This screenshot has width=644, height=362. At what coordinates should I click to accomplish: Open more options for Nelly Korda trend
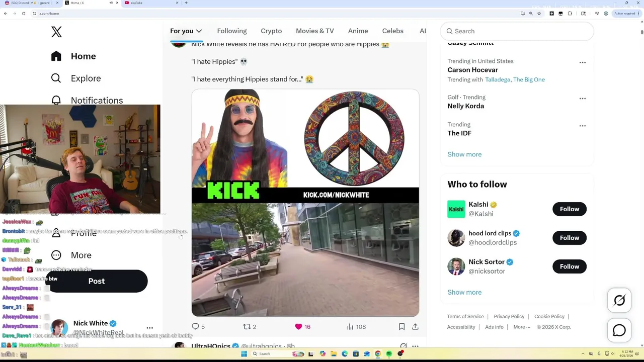coord(583,99)
